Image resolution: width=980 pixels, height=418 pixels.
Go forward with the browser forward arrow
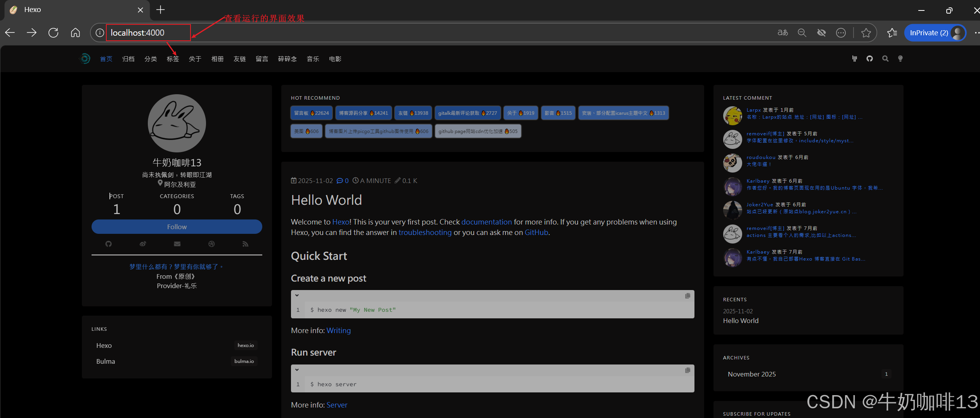pyautogui.click(x=31, y=33)
